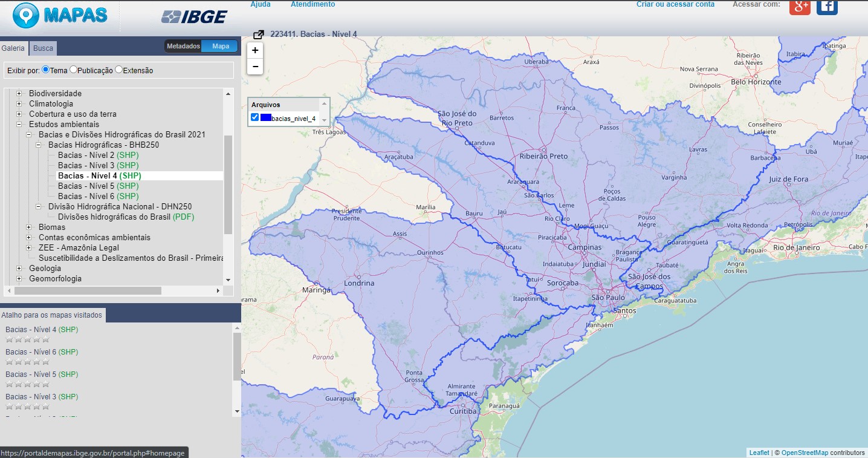Expand the Biomas tree node

click(x=29, y=227)
